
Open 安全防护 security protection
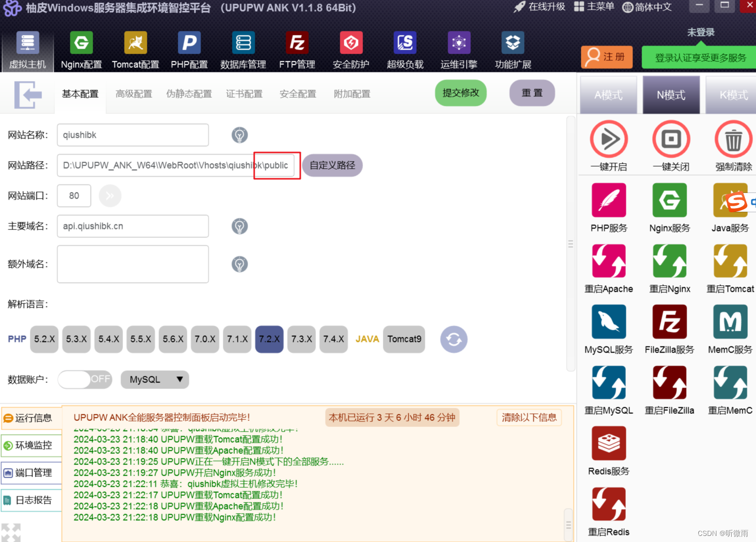(350, 50)
